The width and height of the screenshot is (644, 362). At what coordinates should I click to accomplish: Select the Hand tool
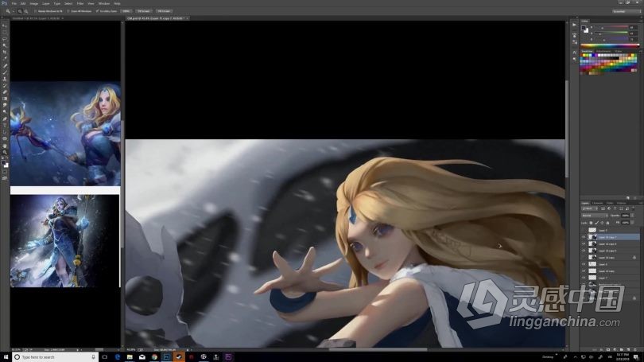5,146
